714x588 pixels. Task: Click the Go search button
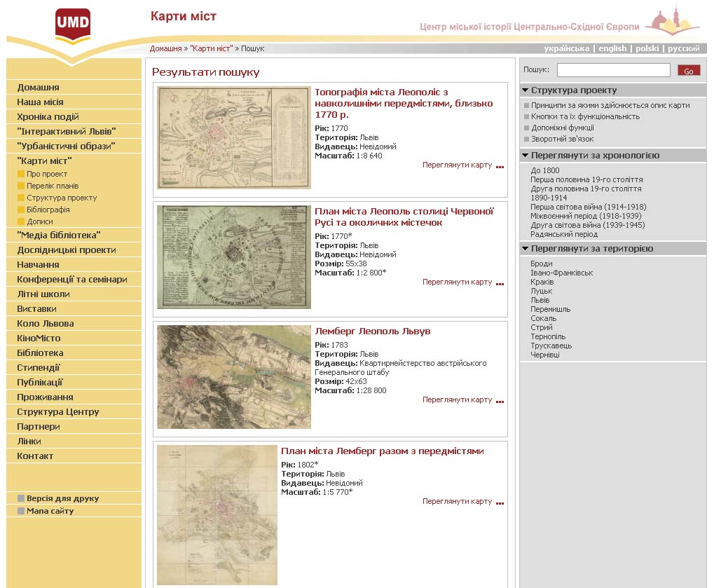coord(689,71)
